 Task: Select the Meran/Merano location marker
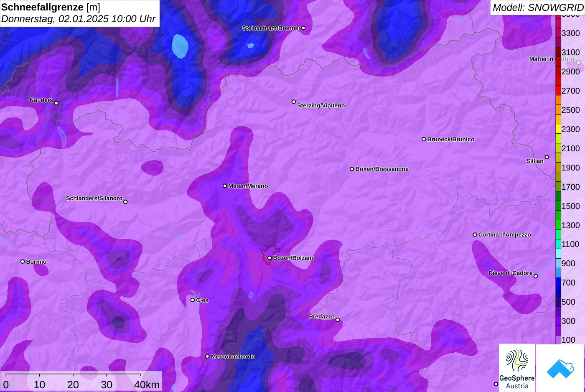(225, 186)
